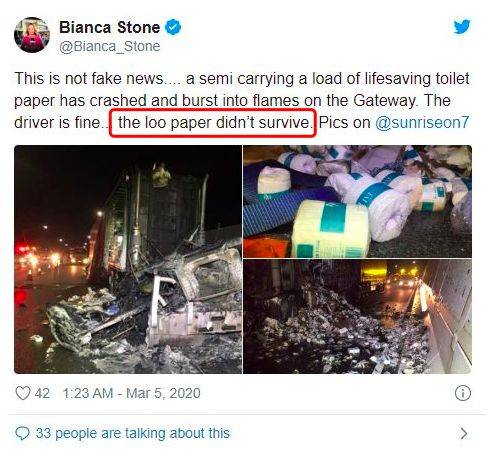
Task: Click 'Pics on' text in the tweet
Action: coord(344,122)
